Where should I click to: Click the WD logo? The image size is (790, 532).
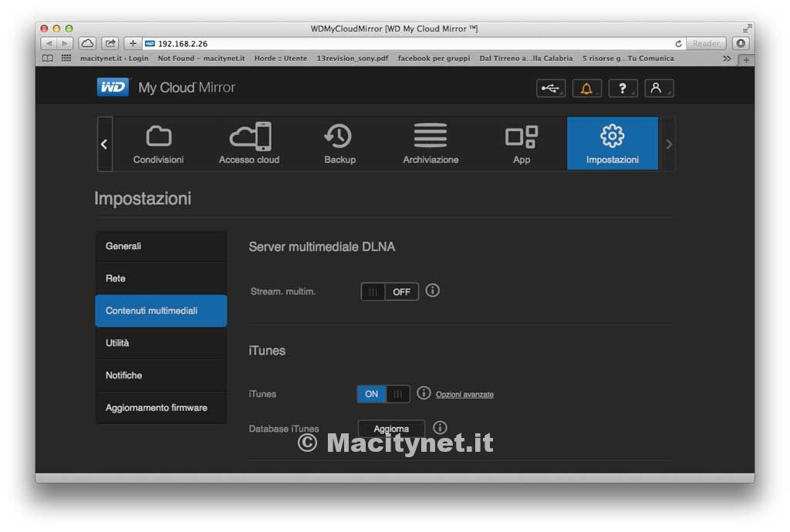[x=113, y=87]
